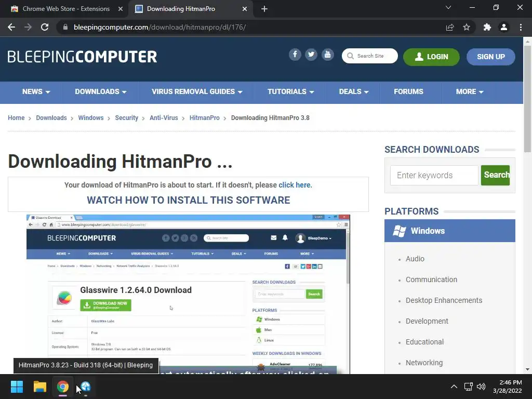
Task: Click the BleepingComputer logo
Action: pos(83,57)
